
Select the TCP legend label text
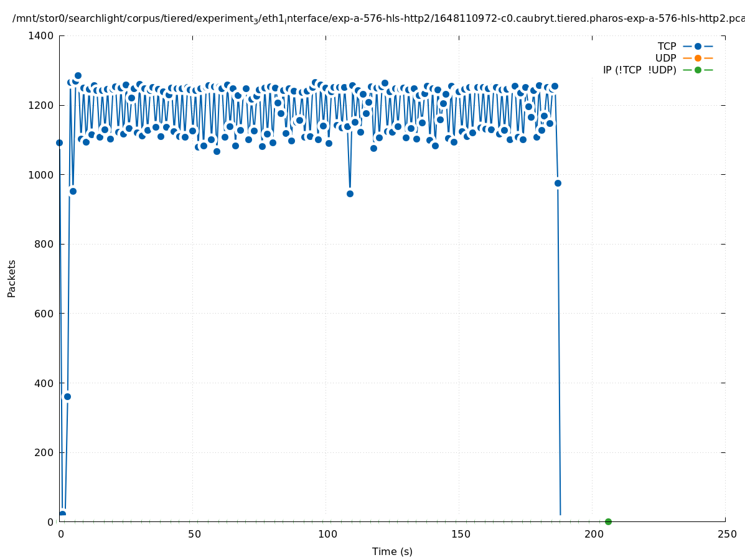tap(667, 46)
